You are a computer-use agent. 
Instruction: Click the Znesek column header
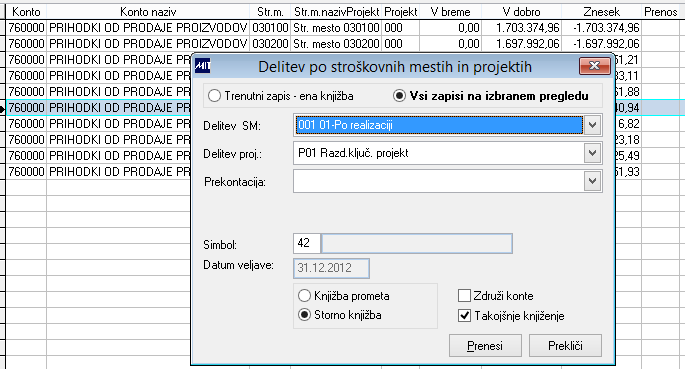coord(601,12)
